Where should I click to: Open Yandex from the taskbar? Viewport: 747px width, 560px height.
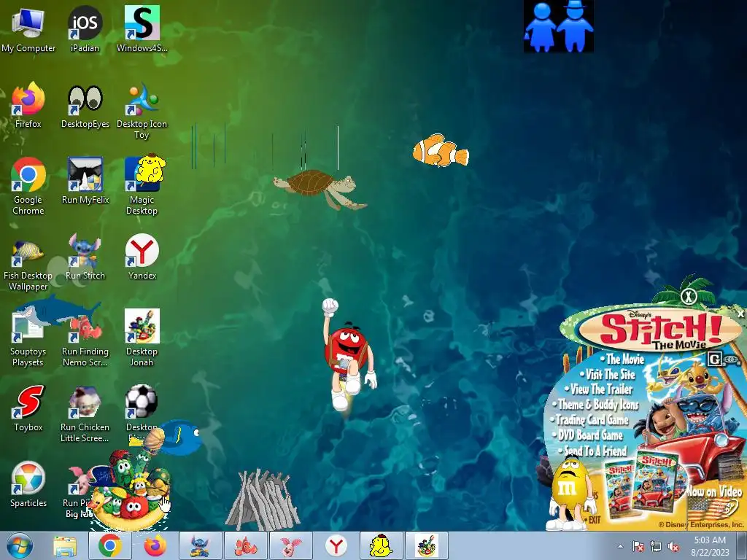coord(336,545)
